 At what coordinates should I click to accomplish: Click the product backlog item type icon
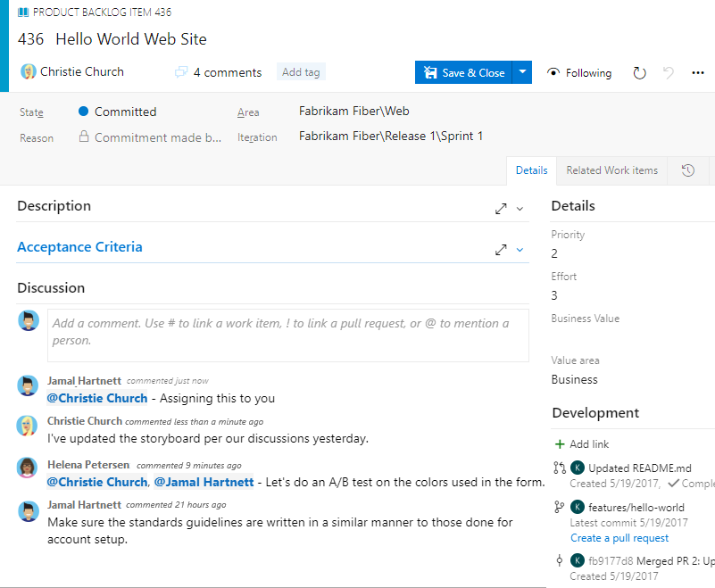(22, 12)
